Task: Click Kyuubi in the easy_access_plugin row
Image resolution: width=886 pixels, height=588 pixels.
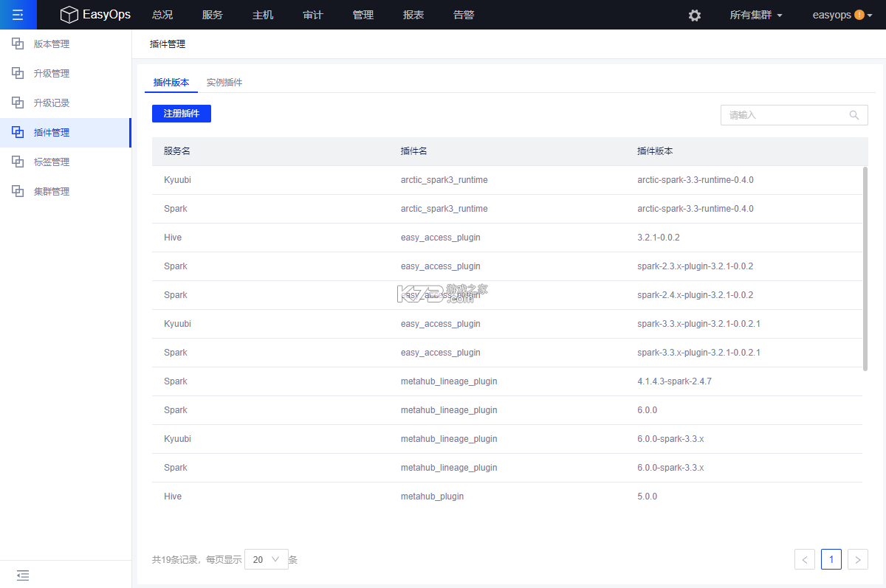Action: tap(177, 324)
